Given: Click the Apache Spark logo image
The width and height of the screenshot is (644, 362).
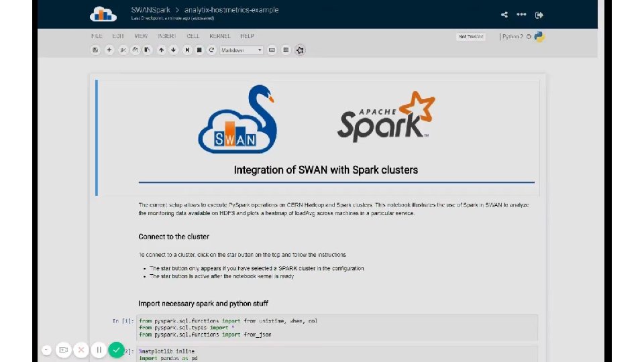Looking at the screenshot, I should [386, 117].
